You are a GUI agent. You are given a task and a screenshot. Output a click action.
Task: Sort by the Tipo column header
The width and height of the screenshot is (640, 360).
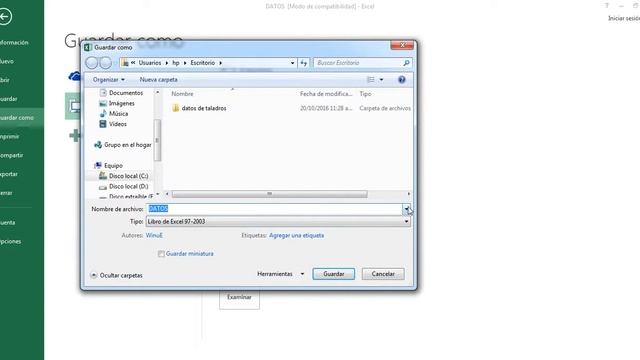coord(365,94)
